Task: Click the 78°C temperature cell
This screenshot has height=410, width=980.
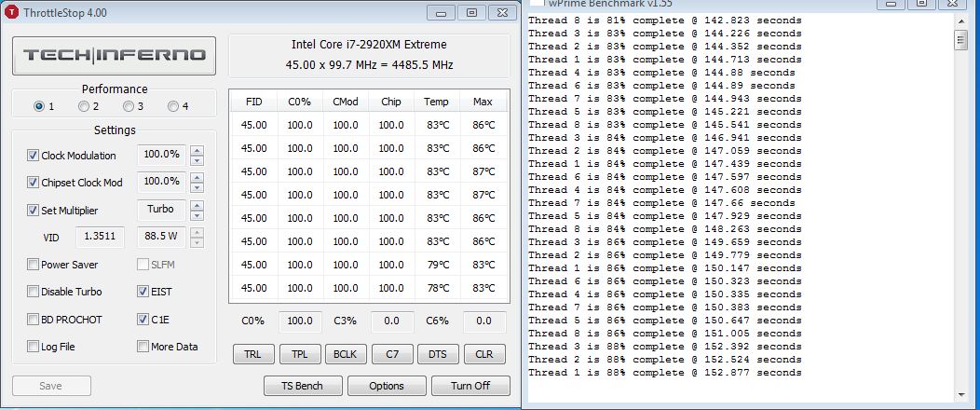Action: click(x=437, y=288)
